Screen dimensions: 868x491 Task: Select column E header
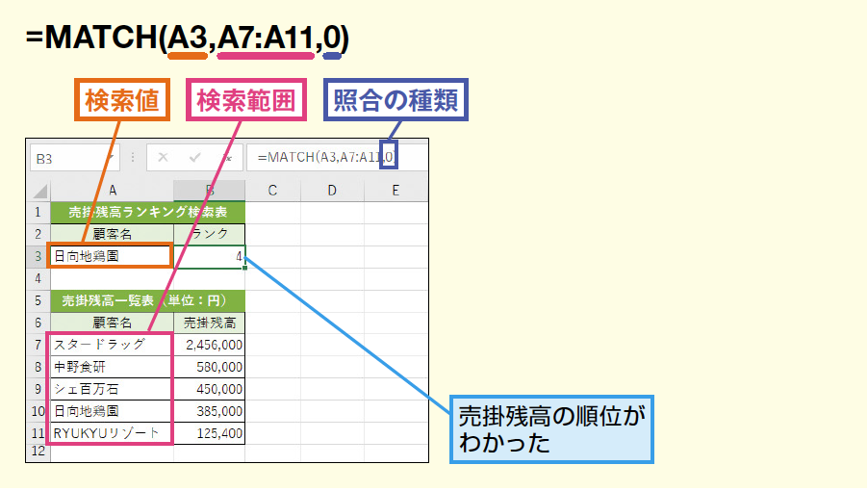[395, 191]
